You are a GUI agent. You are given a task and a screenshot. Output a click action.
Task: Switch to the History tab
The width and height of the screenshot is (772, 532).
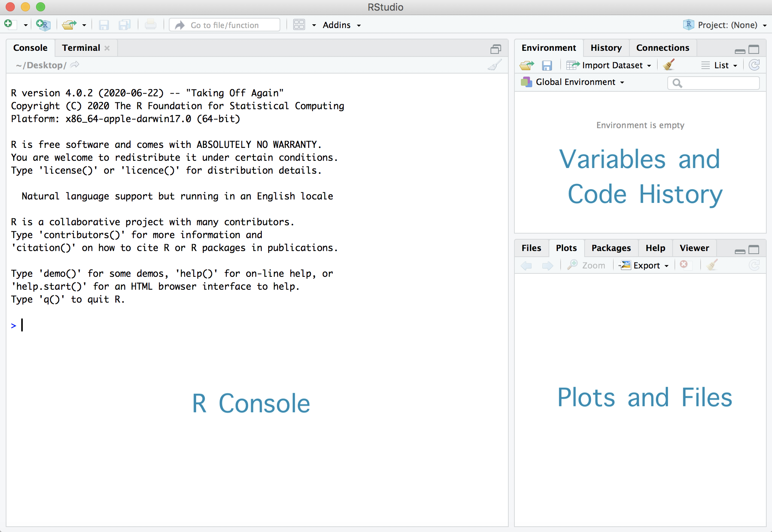pyautogui.click(x=606, y=48)
